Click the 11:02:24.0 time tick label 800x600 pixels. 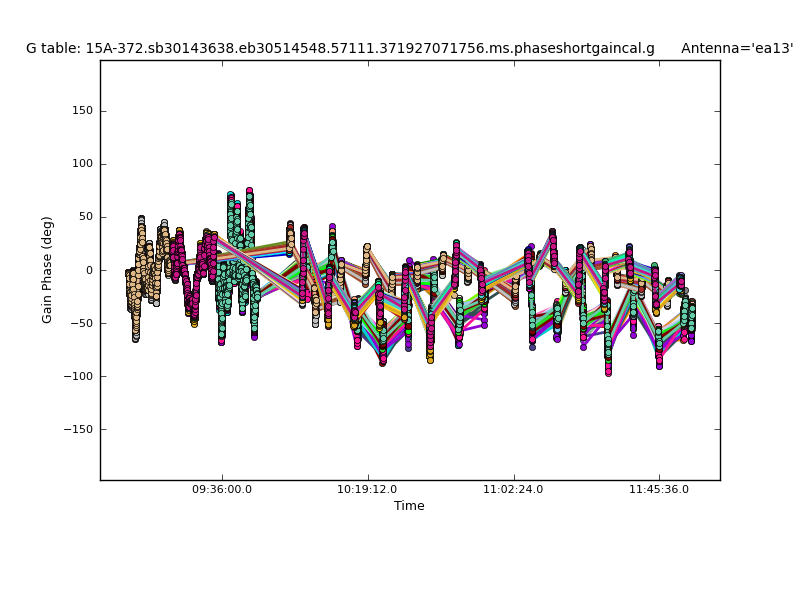pyautogui.click(x=513, y=490)
